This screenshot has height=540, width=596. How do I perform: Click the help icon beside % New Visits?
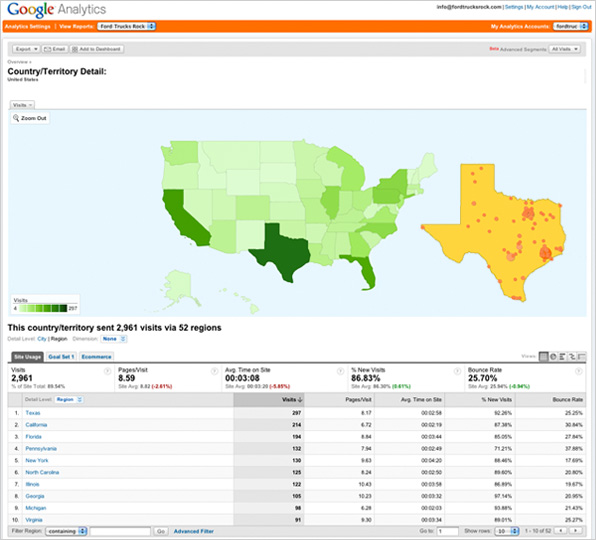click(457, 371)
